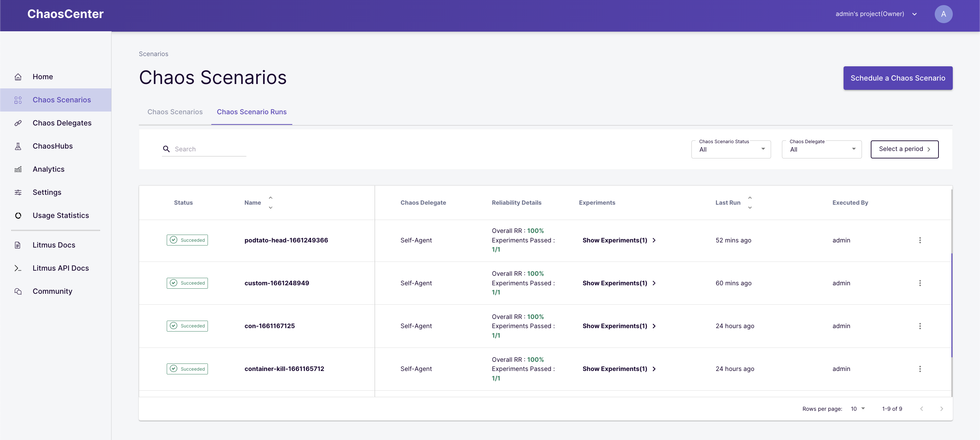Viewport: 980px width, 440px height.
Task: Open Usage Statistics page
Action: pyautogui.click(x=55, y=216)
